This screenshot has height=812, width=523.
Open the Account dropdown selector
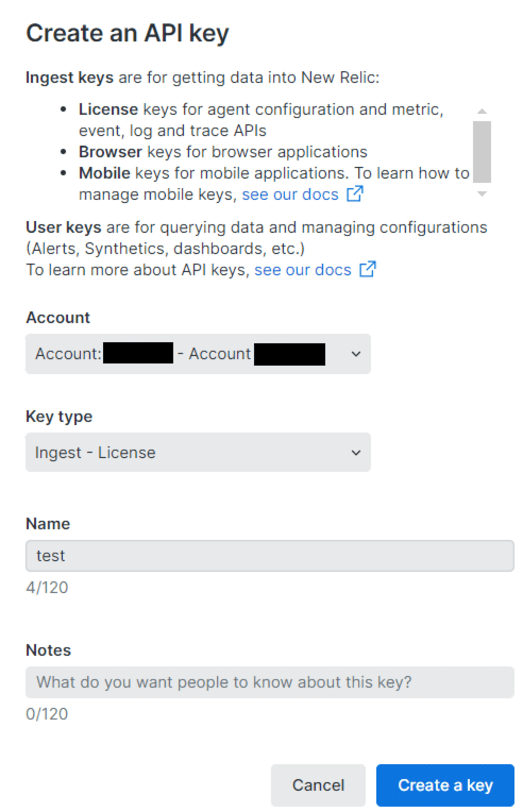pyautogui.click(x=198, y=354)
